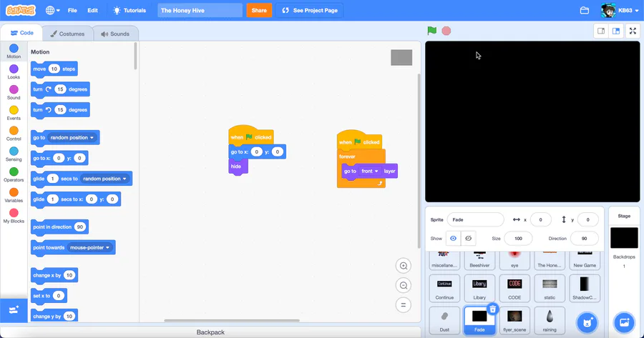Click the sprite Direction field
This screenshot has width=644, height=338.
[x=584, y=239]
